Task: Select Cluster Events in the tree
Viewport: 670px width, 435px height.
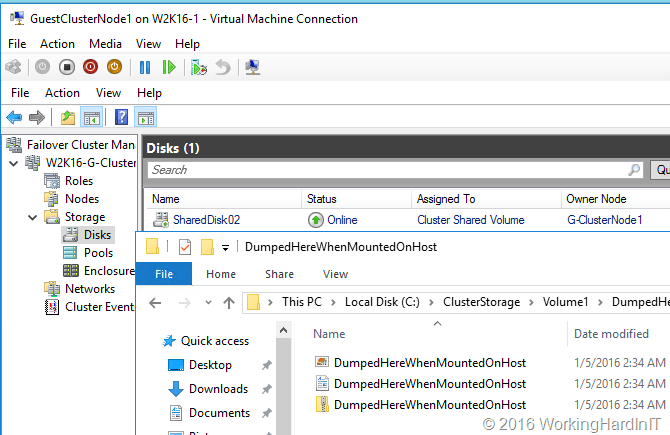Action: (x=90, y=307)
